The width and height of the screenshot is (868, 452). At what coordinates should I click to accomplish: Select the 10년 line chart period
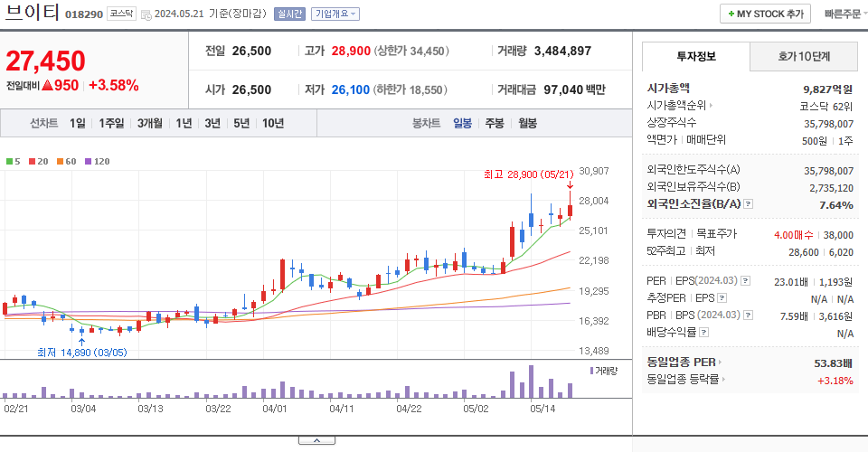[x=273, y=123]
